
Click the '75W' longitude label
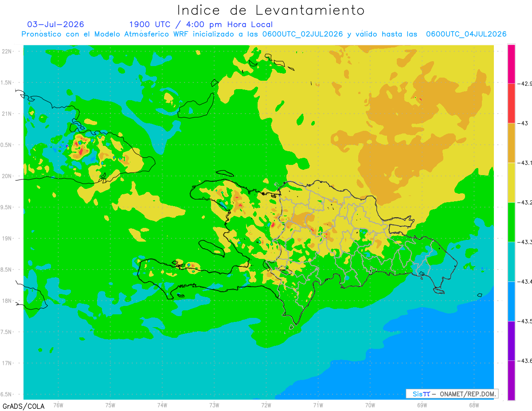pyautogui.click(x=110, y=405)
